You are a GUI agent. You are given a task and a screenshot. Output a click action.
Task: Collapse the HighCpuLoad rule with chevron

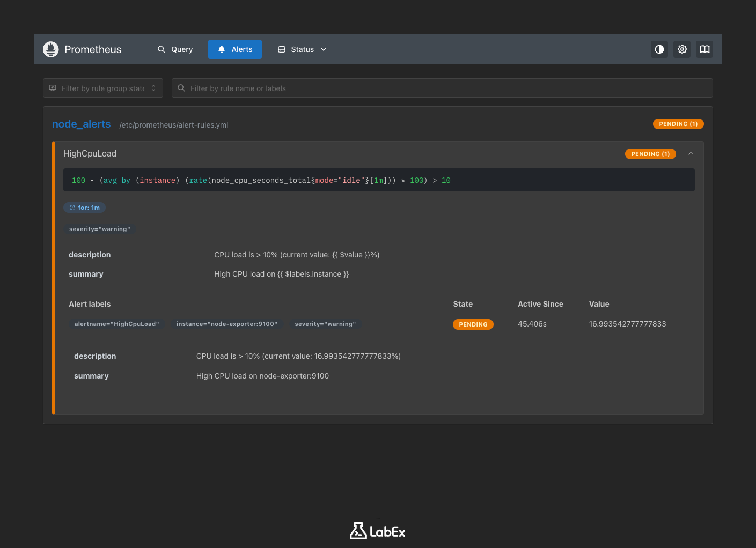691,154
